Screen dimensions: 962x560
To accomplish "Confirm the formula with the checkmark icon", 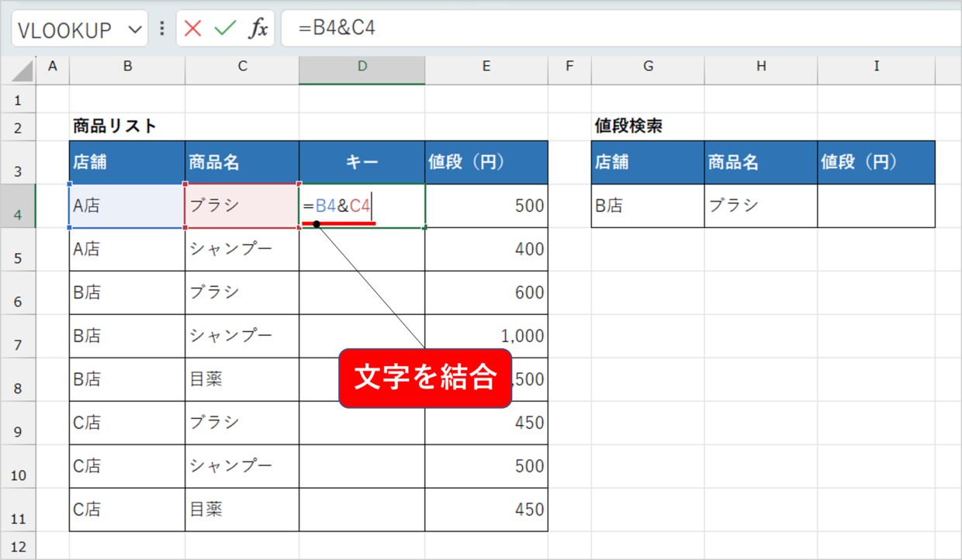I will click(225, 29).
